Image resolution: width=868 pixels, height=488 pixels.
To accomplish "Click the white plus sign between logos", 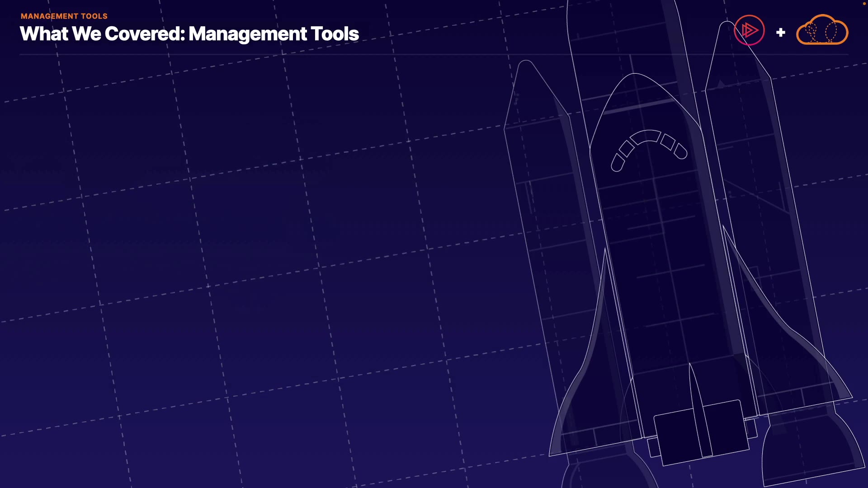I will coord(780,33).
